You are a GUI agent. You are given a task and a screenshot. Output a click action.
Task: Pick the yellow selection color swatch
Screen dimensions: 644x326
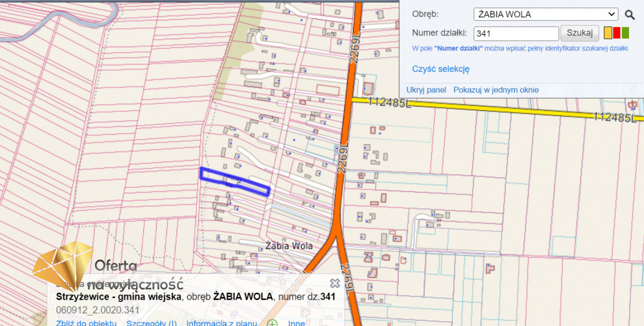608,33
